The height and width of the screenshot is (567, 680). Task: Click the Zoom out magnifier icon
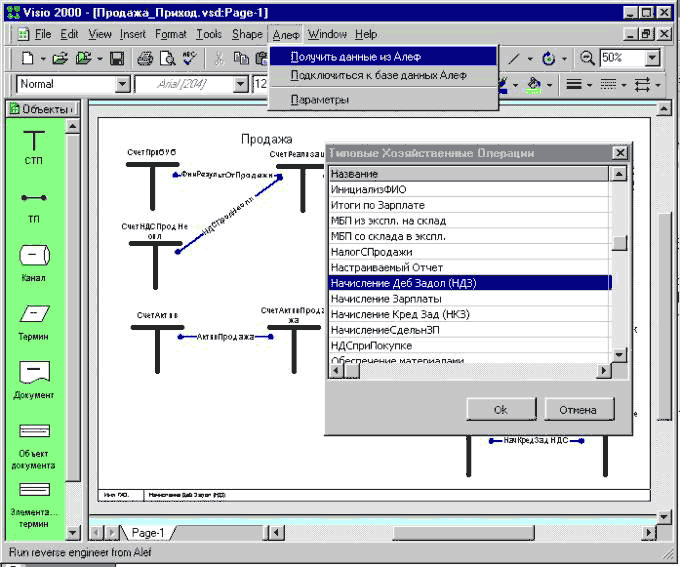pos(587,58)
